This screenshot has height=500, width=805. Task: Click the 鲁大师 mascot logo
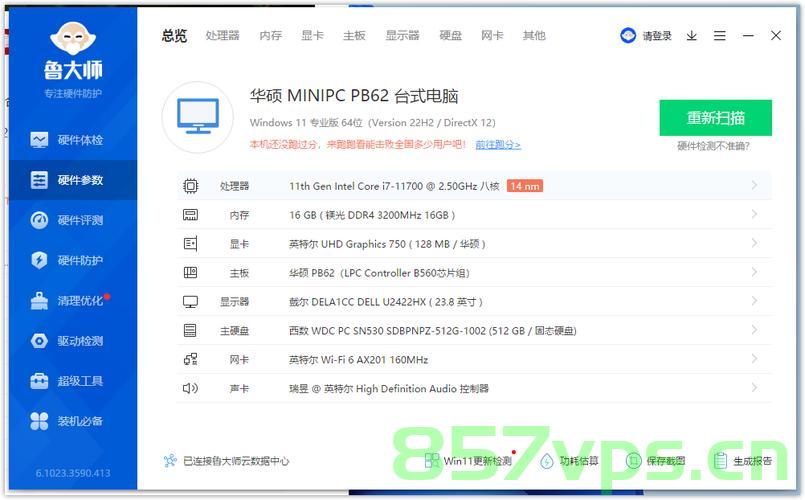pyautogui.click(x=73, y=39)
